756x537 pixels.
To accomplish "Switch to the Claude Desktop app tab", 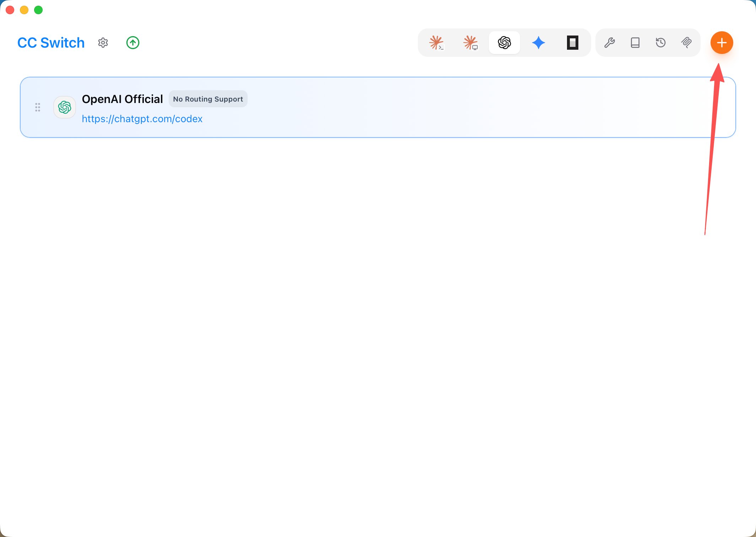I will (x=470, y=43).
